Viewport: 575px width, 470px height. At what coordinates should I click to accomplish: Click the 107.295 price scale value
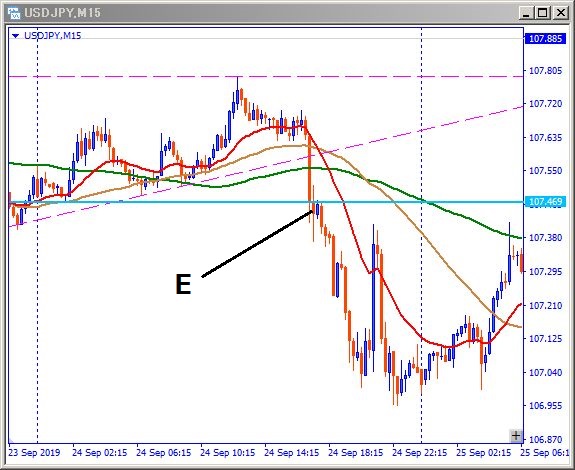pyautogui.click(x=545, y=272)
